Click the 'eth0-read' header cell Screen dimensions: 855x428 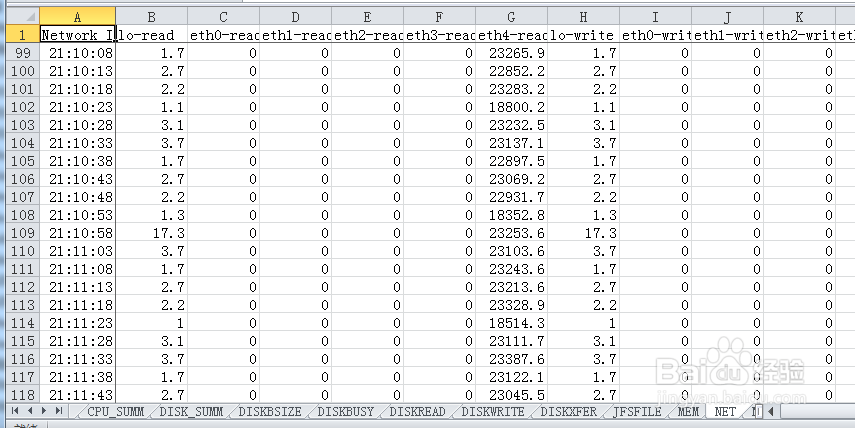(224, 34)
